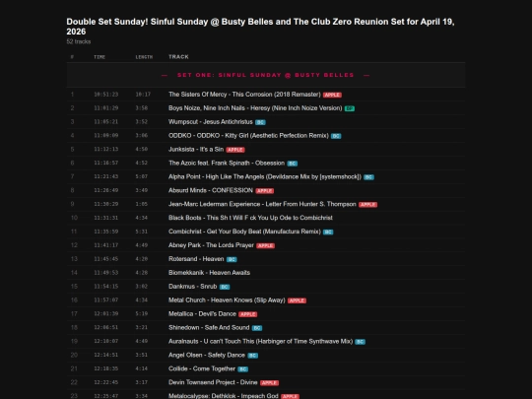Click the BC badge next to Come Together

(x=243, y=369)
